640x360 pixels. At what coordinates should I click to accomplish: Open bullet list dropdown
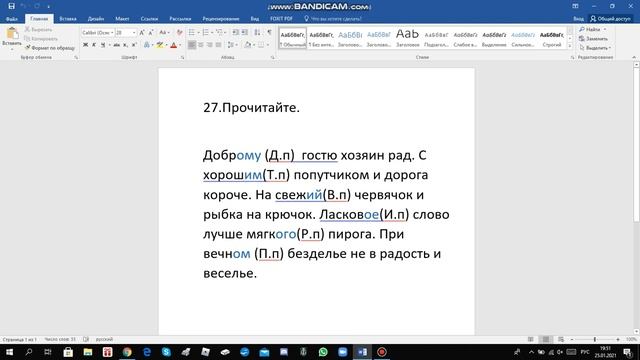198,33
